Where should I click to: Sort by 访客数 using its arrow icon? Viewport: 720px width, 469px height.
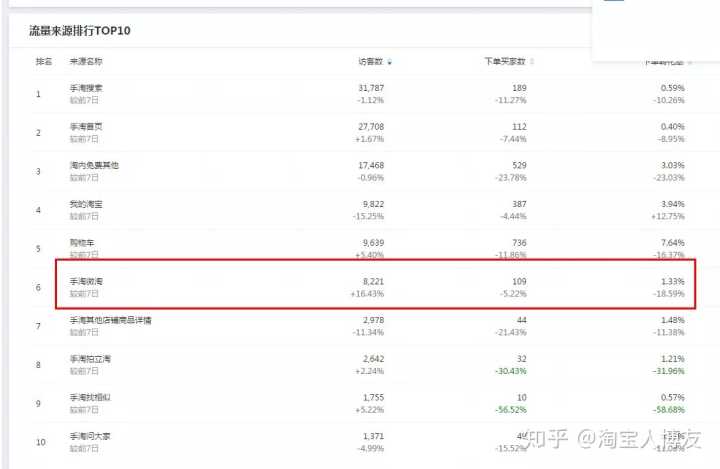(x=389, y=62)
